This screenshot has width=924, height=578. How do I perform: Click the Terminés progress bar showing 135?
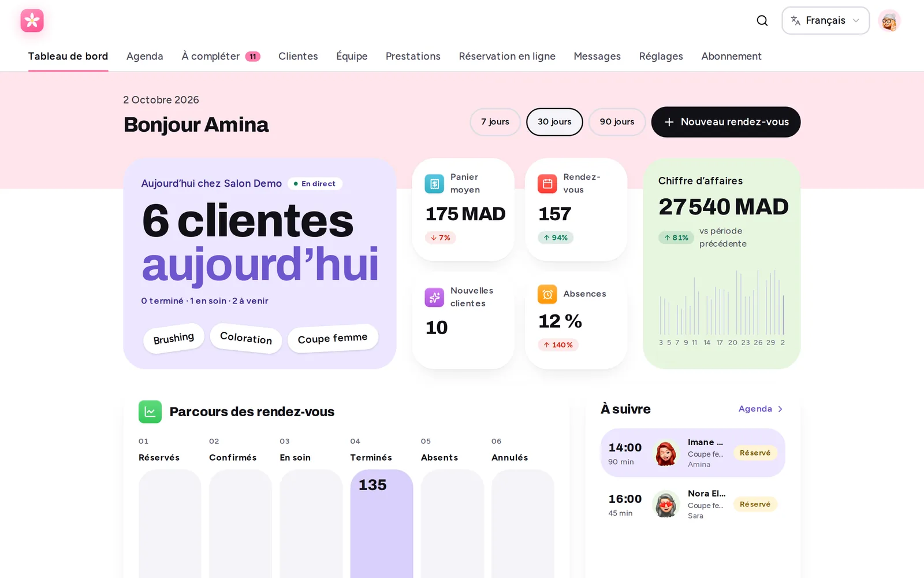pos(382,524)
